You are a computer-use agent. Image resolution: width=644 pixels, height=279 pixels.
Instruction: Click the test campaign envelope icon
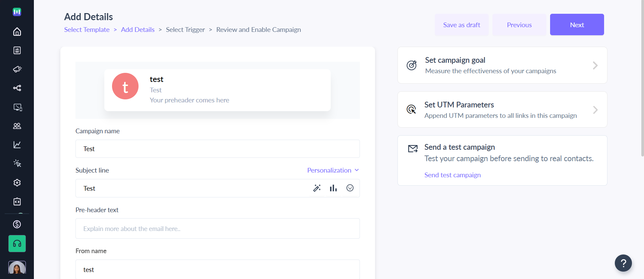coord(413,149)
